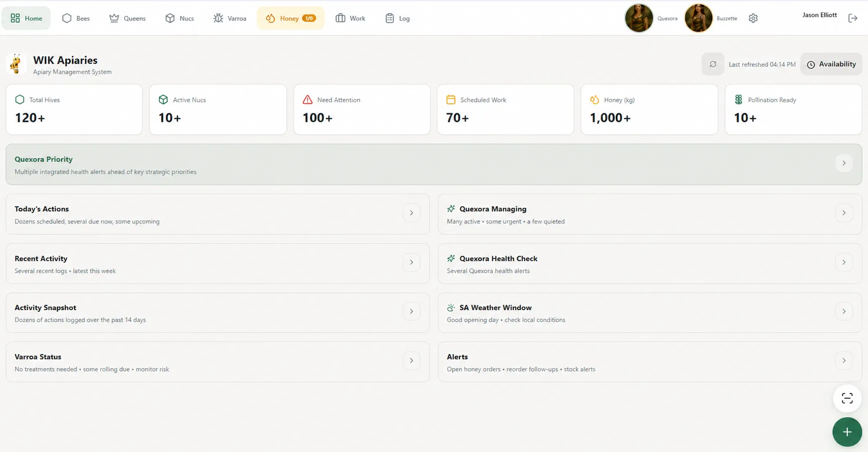Image resolution: width=868 pixels, height=452 pixels.
Task: Click the Today's Actions title
Action: [x=41, y=209]
